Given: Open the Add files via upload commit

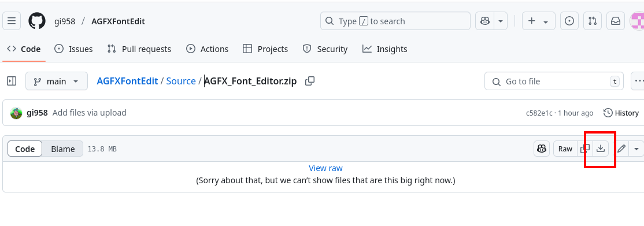Looking at the screenshot, I should pos(89,113).
